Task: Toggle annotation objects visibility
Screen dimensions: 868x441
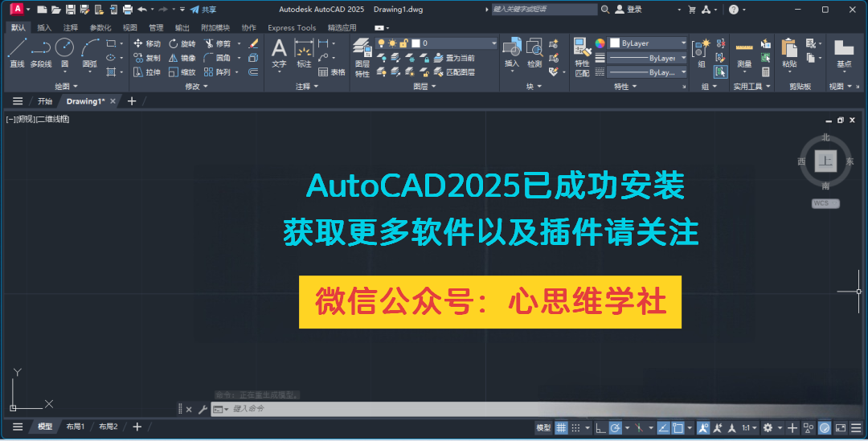Action: [x=703, y=427]
